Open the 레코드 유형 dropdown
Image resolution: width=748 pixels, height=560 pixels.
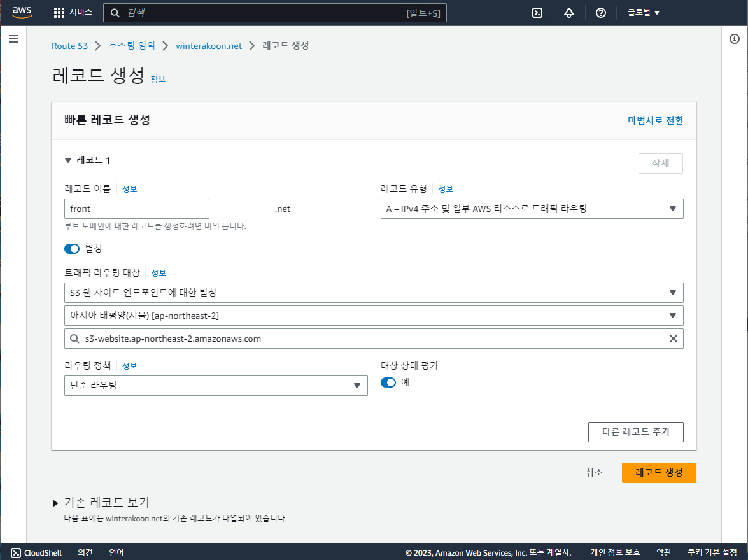coord(532,209)
